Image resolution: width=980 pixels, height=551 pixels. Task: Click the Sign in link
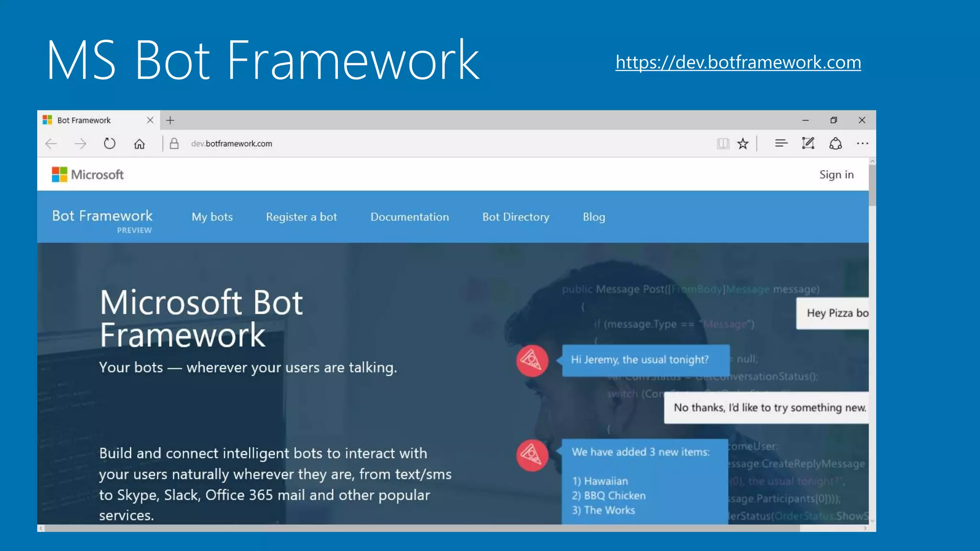pyautogui.click(x=836, y=175)
